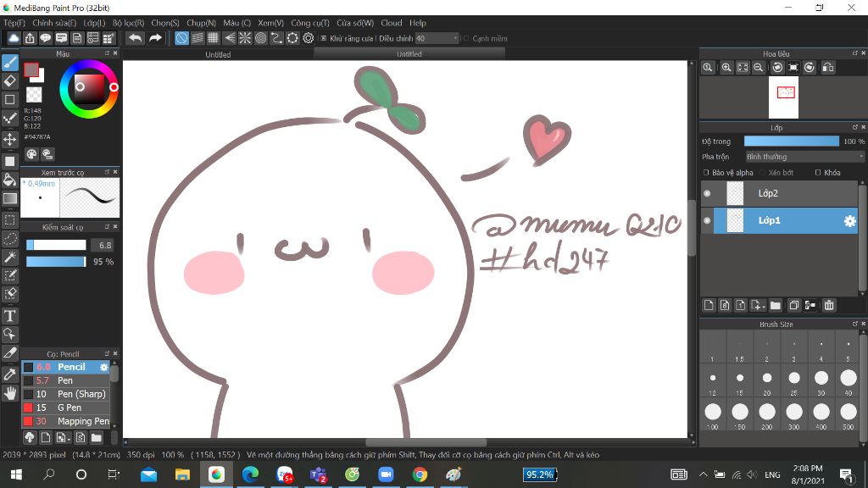Check the Bảo vệ alpha checkbox
The height and width of the screenshot is (488, 868).
tap(706, 173)
